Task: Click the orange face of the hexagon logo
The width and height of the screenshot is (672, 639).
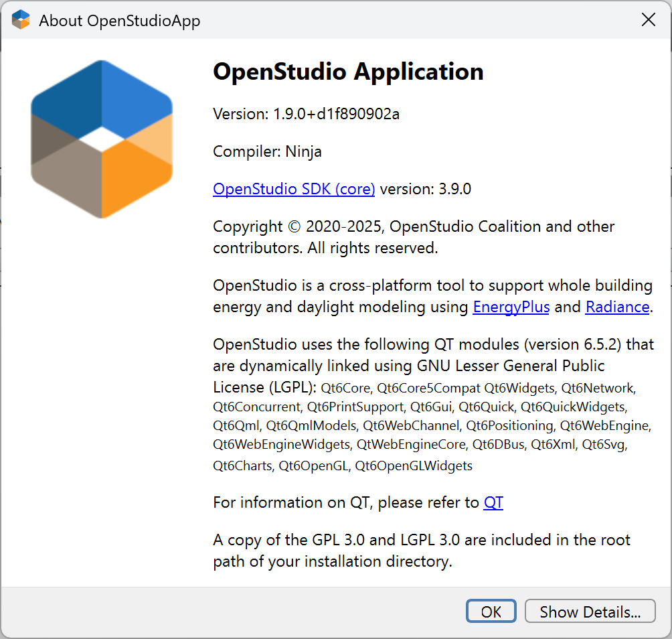Action: point(137,177)
